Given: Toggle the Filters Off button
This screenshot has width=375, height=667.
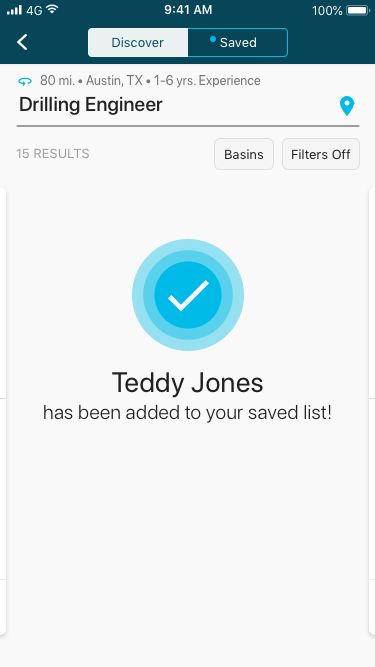Looking at the screenshot, I should click(x=321, y=154).
